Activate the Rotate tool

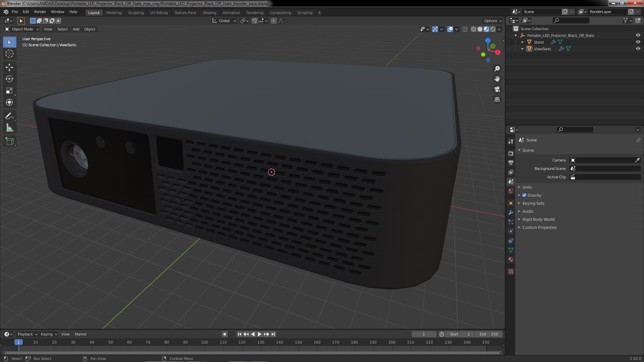[x=9, y=79]
